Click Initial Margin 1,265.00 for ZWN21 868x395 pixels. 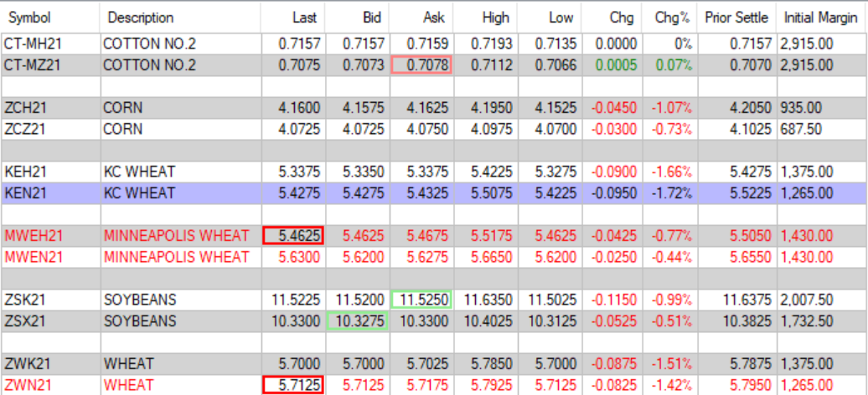[x=821, y=385]
